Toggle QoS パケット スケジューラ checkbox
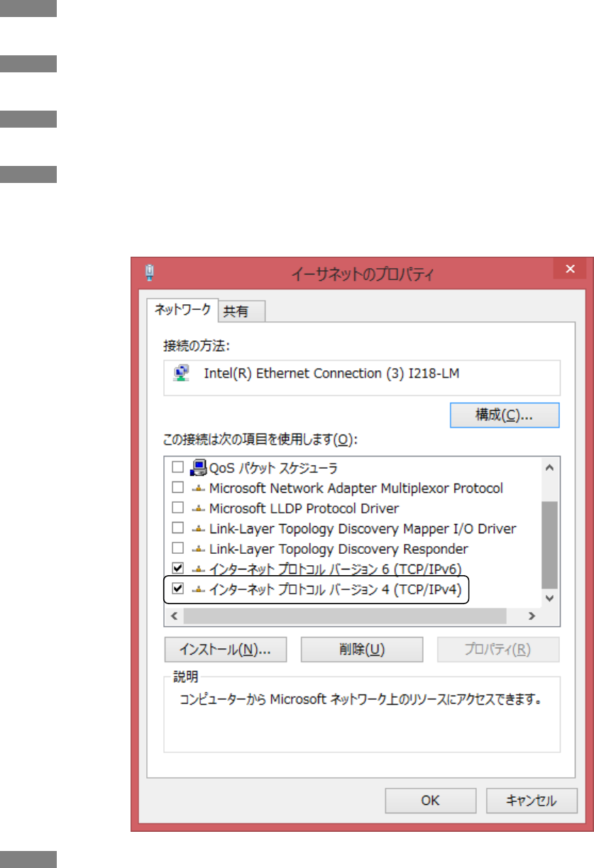This screenshot has width=594, height=868. coord(178,468)
